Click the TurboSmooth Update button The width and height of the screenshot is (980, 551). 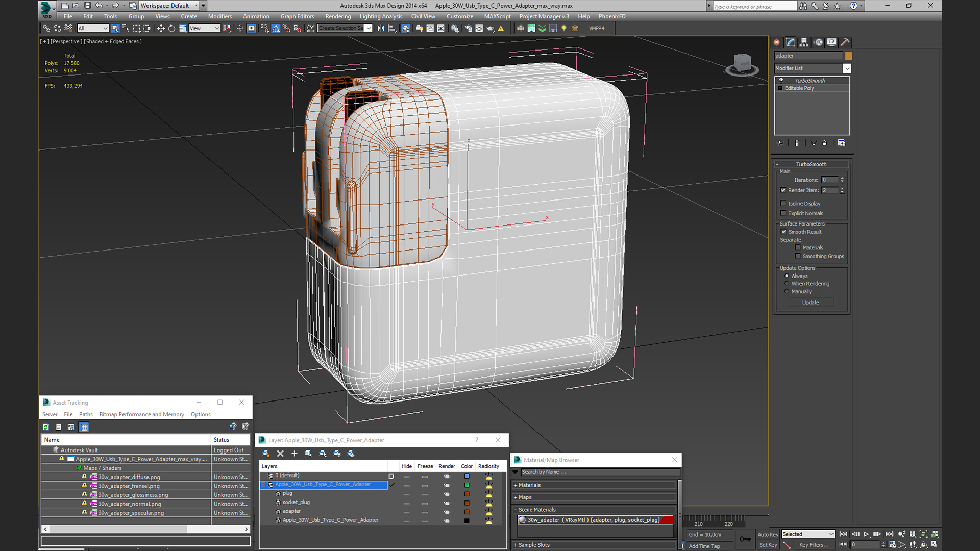pos(811,303)
